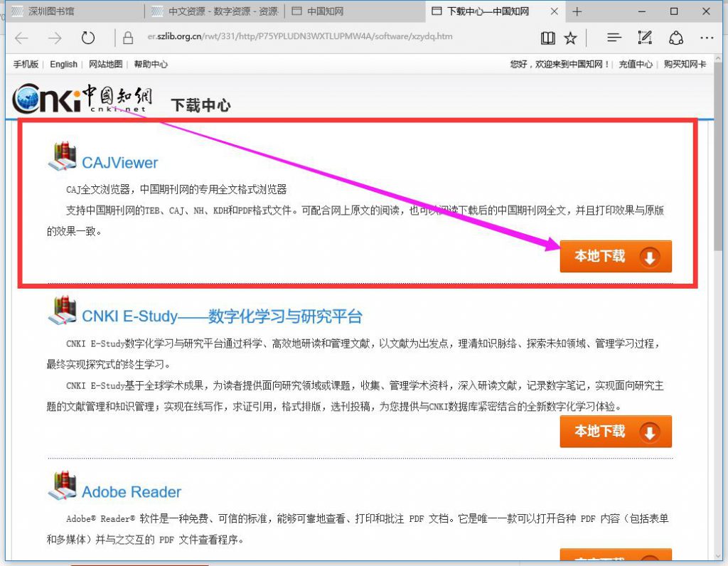Click the CAJViewer books icon
The image size is (728, 566).
[63, 156]
